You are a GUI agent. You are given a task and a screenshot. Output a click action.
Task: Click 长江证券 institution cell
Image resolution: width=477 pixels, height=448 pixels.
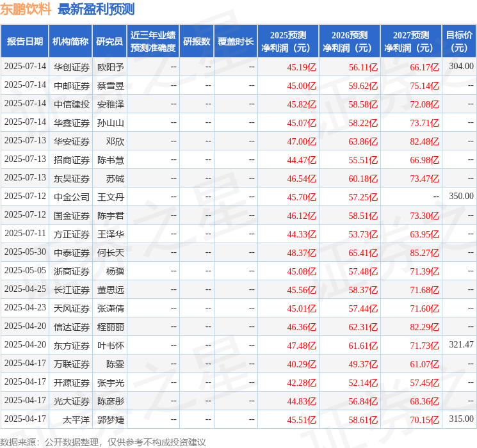(x=72, y=290)
